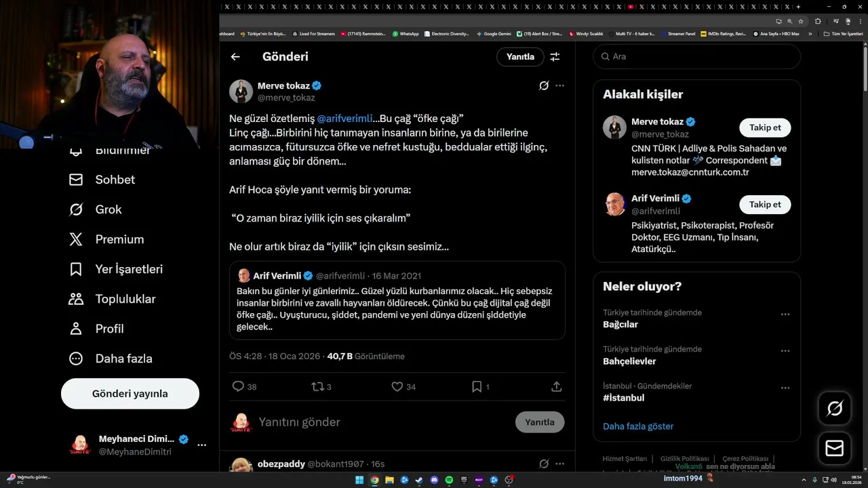Open the three-dot menu for Bağcılar trend
The image size is (868, 488).
(x=785, y=314)
